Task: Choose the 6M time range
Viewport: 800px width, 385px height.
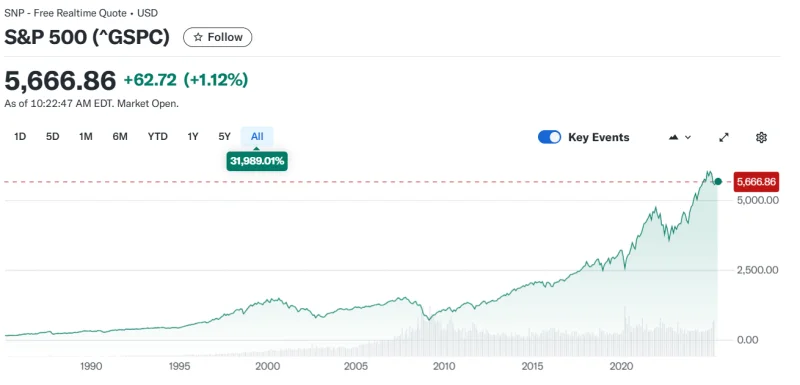Action: 120,137
